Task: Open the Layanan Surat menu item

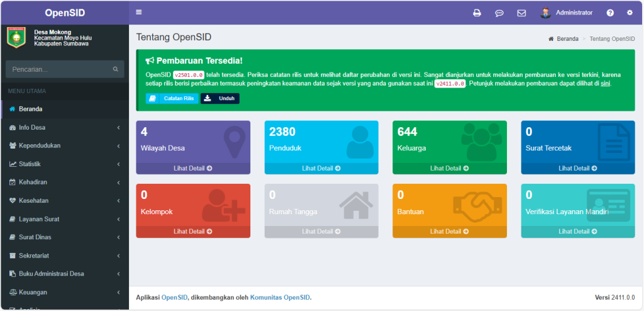Action: (65, 219)
